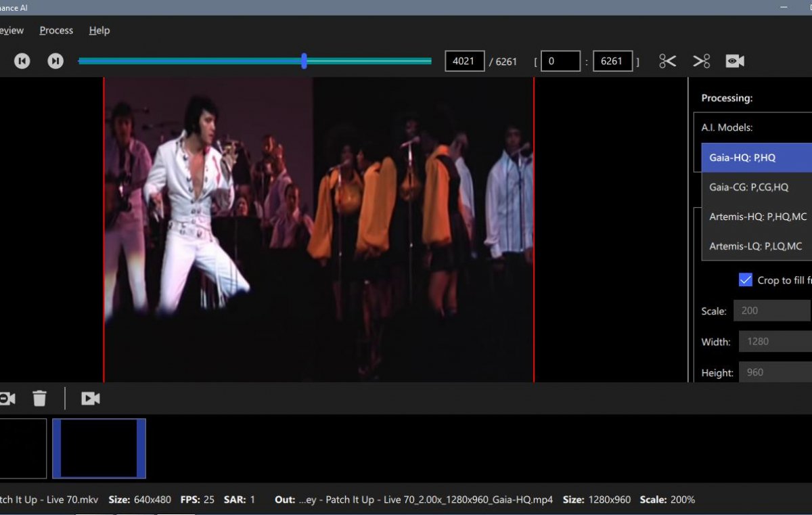812x515 pixels.
Task: Step back to the previous frame
Action: (x=22, y=61)
